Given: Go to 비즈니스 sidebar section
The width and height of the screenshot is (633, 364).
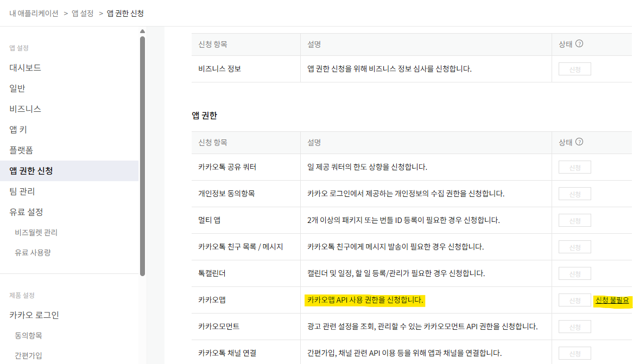Looking at the screenshot, I should pyautogui.click(x=25, y=109).
